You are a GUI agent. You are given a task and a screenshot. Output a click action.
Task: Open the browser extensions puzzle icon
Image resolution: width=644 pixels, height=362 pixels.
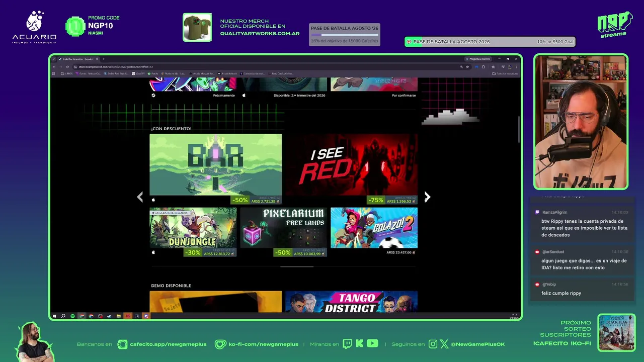click(484, 67)
